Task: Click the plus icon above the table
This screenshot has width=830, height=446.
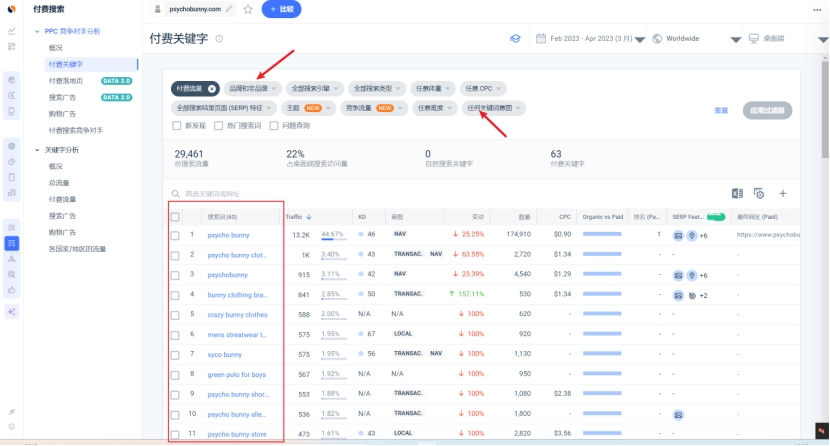Action: pyautogui.click(x=783, y=193)
